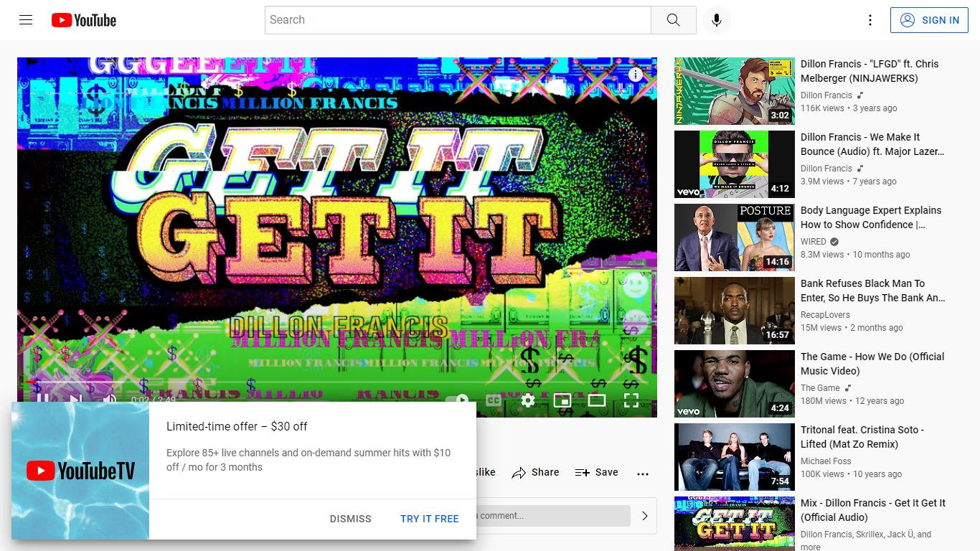Screen dimensions: 980x551
Task: Play Bank Refuses Black Man video thumbnail
Action: point(735,311)
